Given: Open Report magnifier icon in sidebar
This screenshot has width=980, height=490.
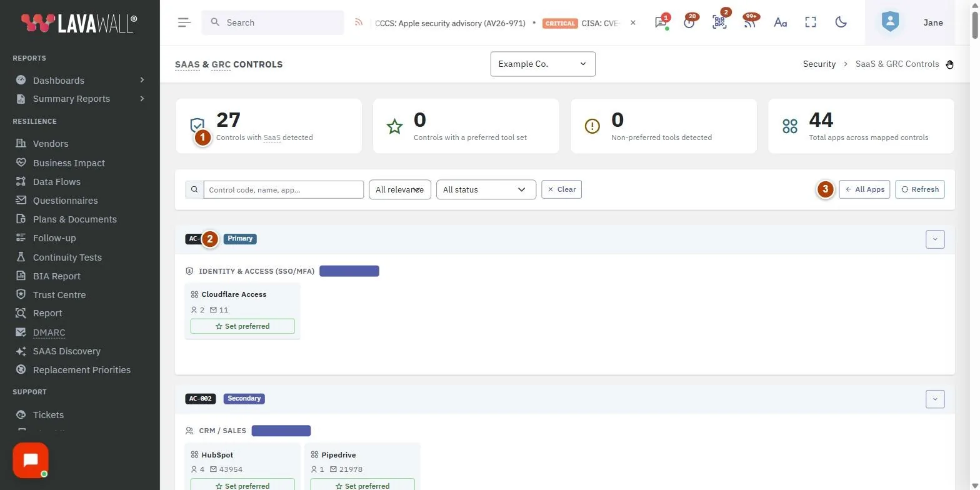Looking at the screenshot, I should click(21, 313).
